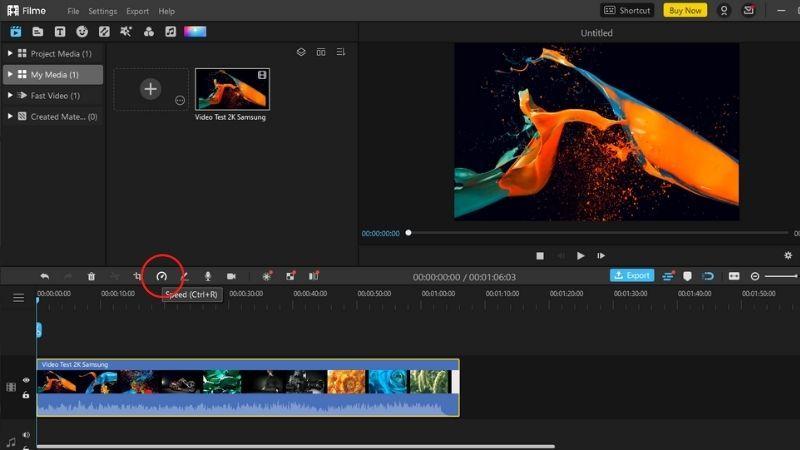
Task: Click the sort order icon in media panel
Action: pos(341,52)
